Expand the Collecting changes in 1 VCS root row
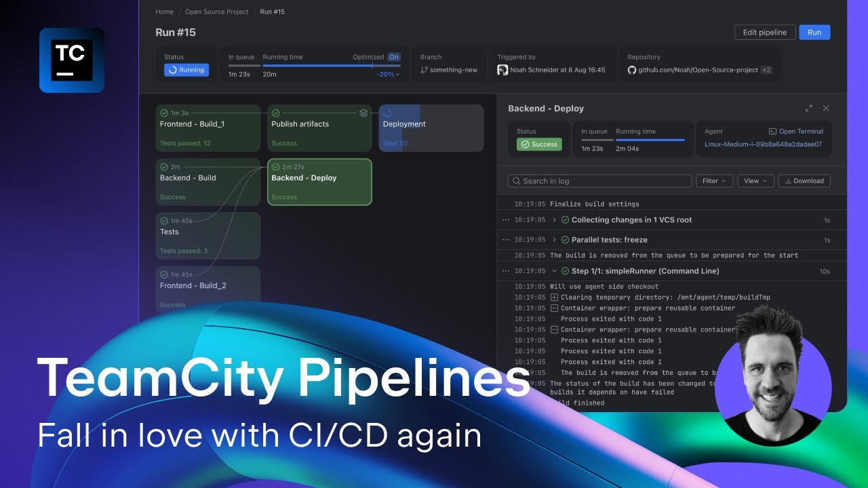The image size is (868, 488). pyautogui.click(x=554, y=220)
